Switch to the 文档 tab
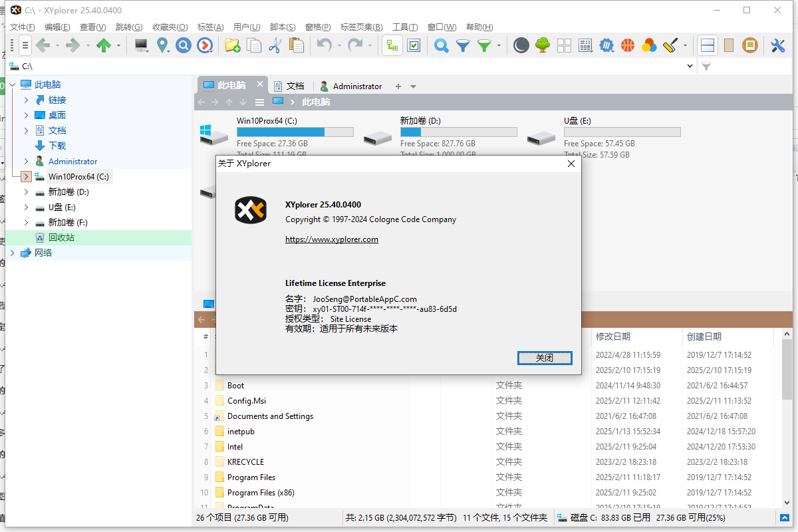Screen dimensions: 798x532 (289, 86)
